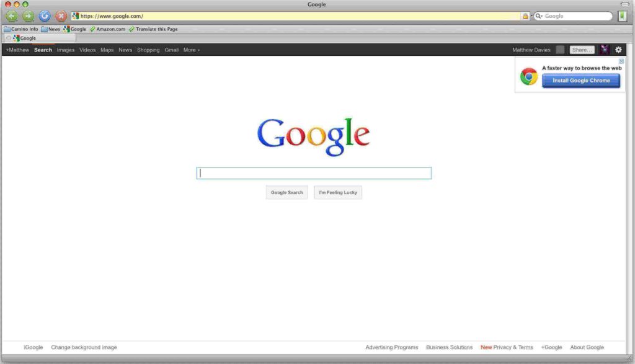
Task: Click I'm Feeling Lucky button
Action: [x=338, y=192]
